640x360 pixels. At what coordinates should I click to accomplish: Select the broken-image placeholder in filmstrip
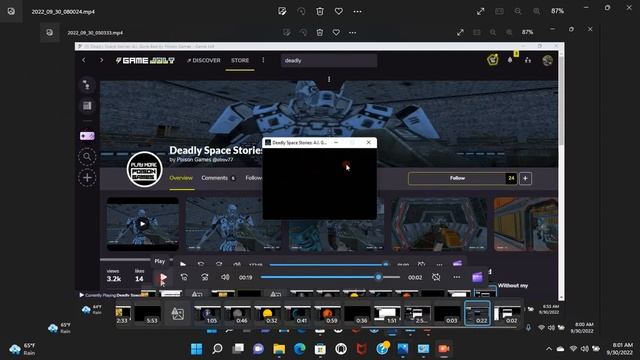[x=178, y=314]
